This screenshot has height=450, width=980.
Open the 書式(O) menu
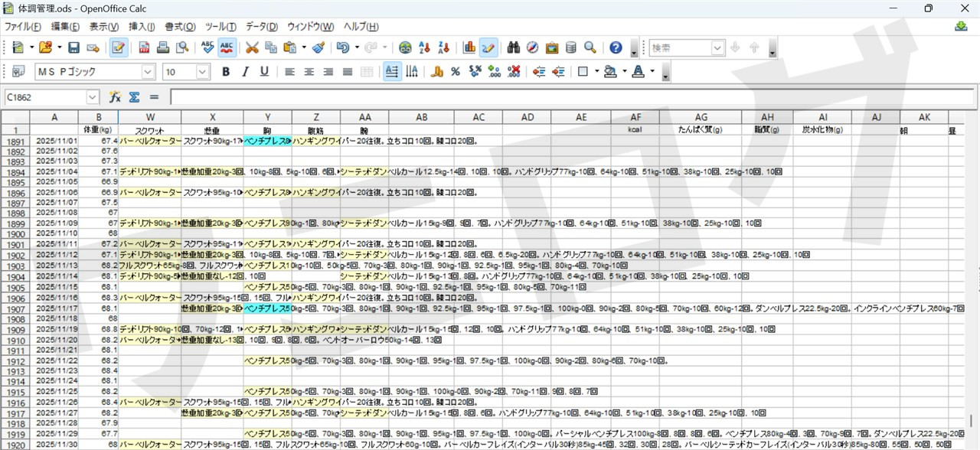tap(180, 27)
